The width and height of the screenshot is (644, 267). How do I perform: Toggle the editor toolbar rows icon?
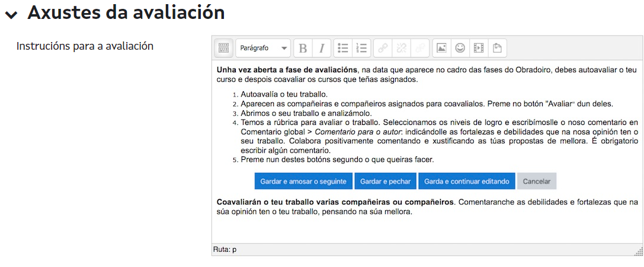point(223,48)
